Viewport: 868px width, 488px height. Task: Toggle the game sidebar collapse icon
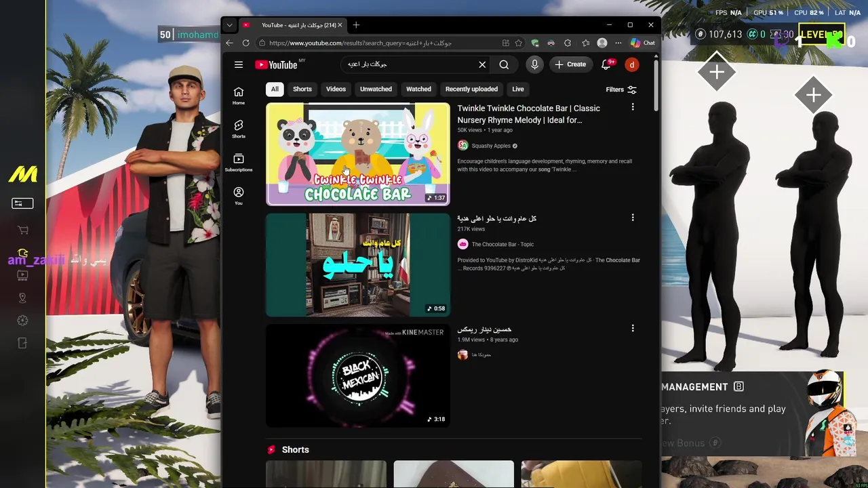22,203
